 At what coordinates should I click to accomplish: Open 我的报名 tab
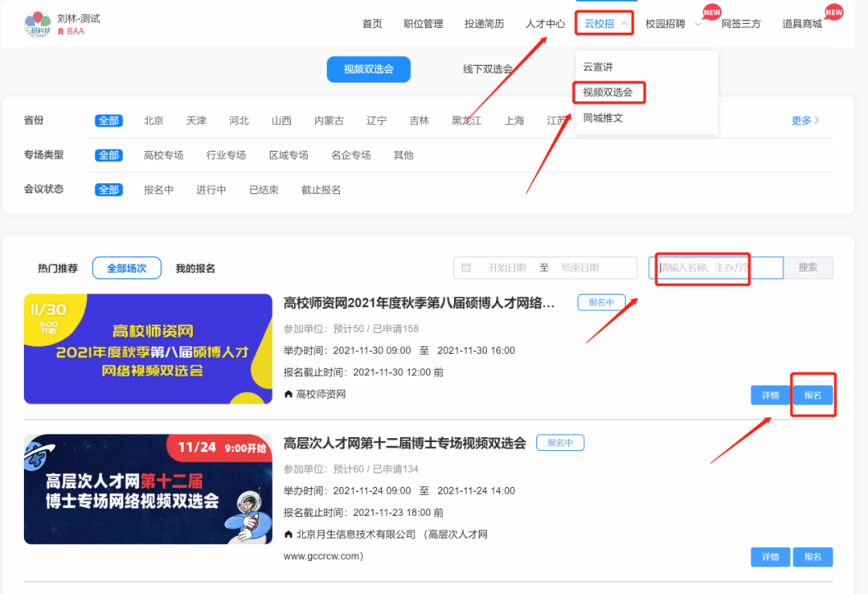(x=195, y=268)
